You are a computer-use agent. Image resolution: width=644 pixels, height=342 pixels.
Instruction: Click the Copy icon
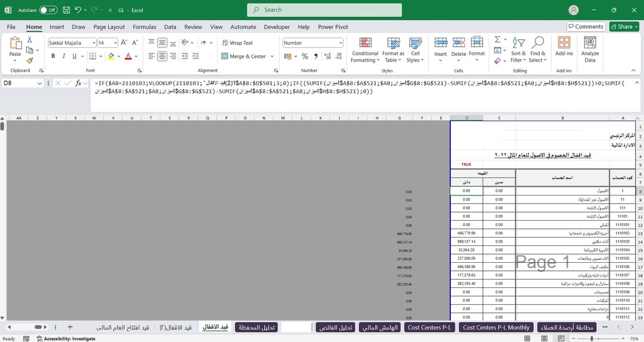30,50
